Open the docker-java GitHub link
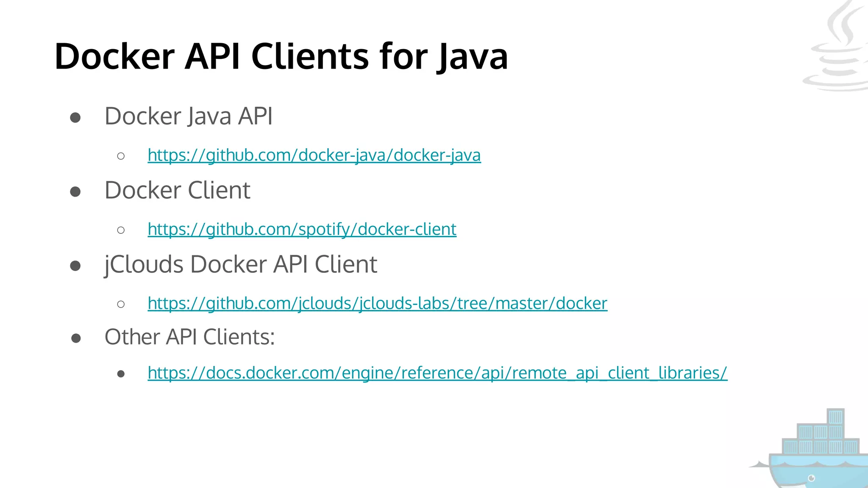Image resolution: width=868 pixels, height=488 pixels. (314, 155)
